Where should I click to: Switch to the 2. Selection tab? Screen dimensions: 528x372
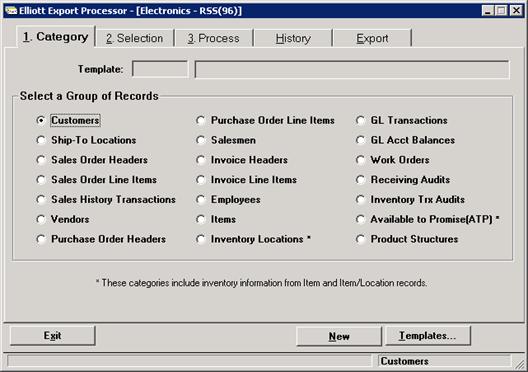click(135, 38)
